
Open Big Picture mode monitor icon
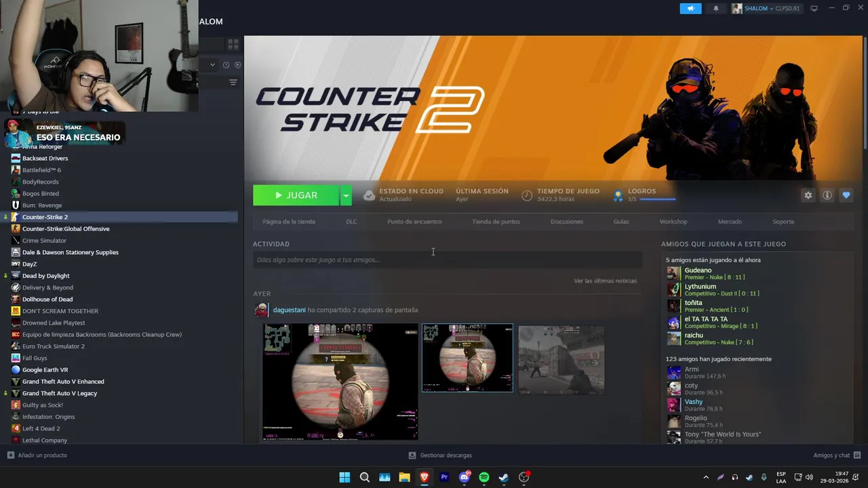tap(814, 8)
